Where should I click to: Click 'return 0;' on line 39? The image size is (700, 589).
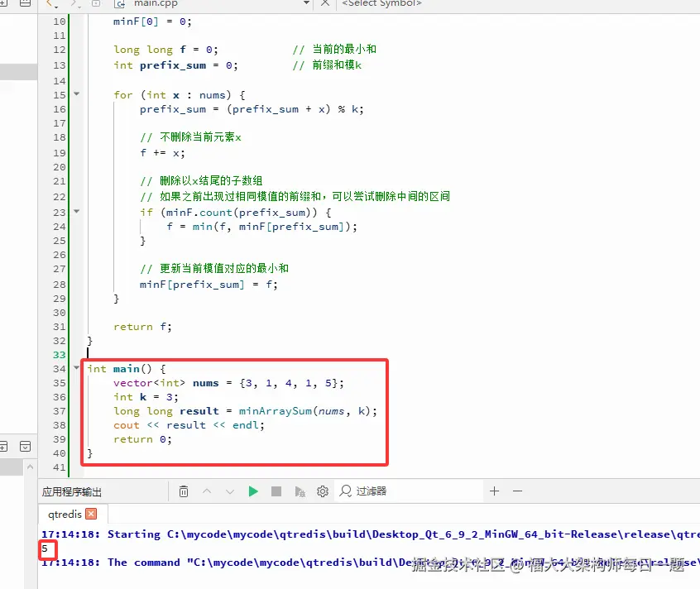[x=142, y=439]
